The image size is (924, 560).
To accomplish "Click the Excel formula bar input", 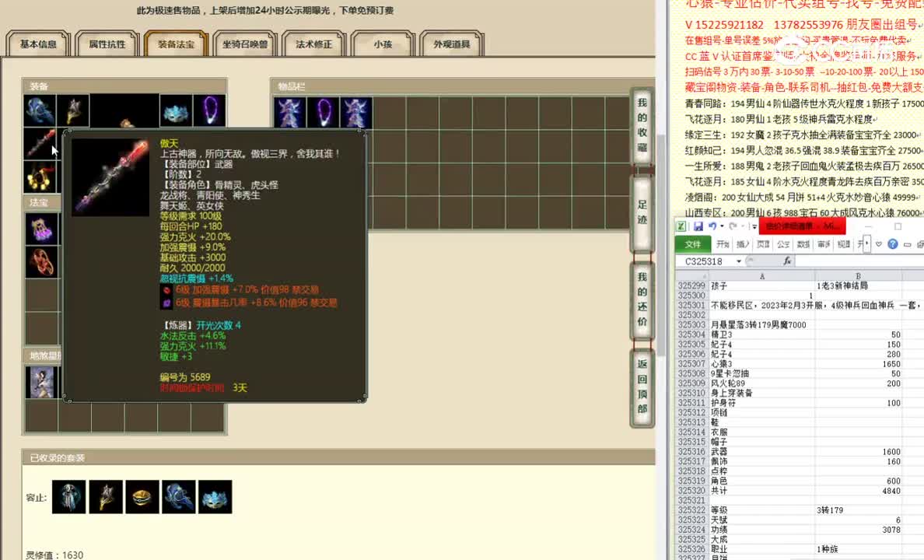I will point(859,261).
